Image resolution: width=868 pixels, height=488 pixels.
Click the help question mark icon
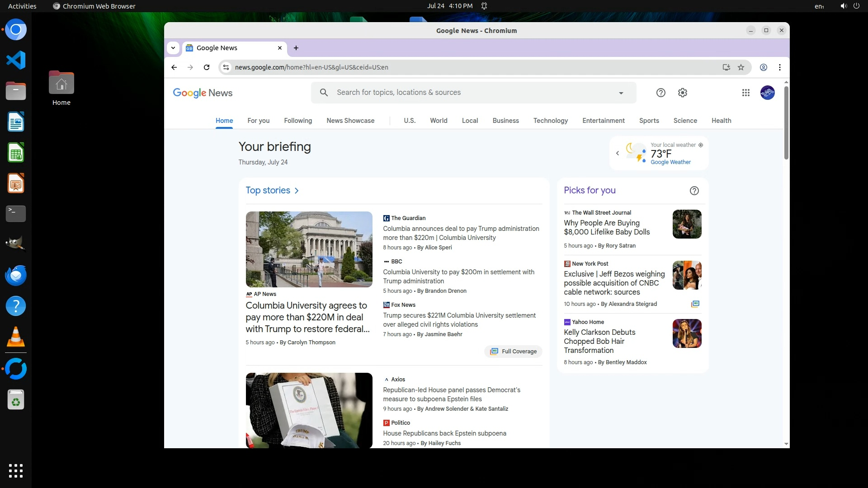coord(660,93)
